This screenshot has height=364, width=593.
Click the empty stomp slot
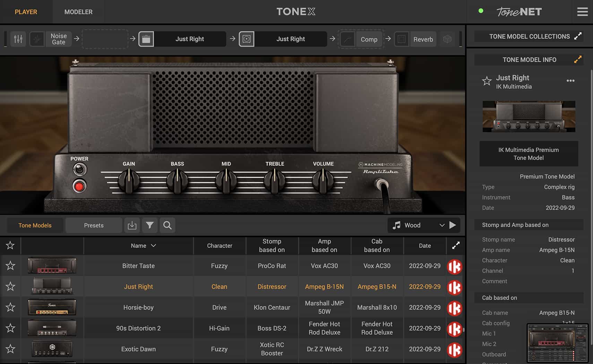(105, 39)
